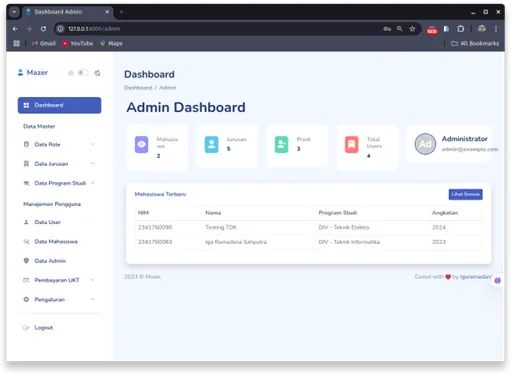Open the YouTube bookmark

(x=77, y=43)
